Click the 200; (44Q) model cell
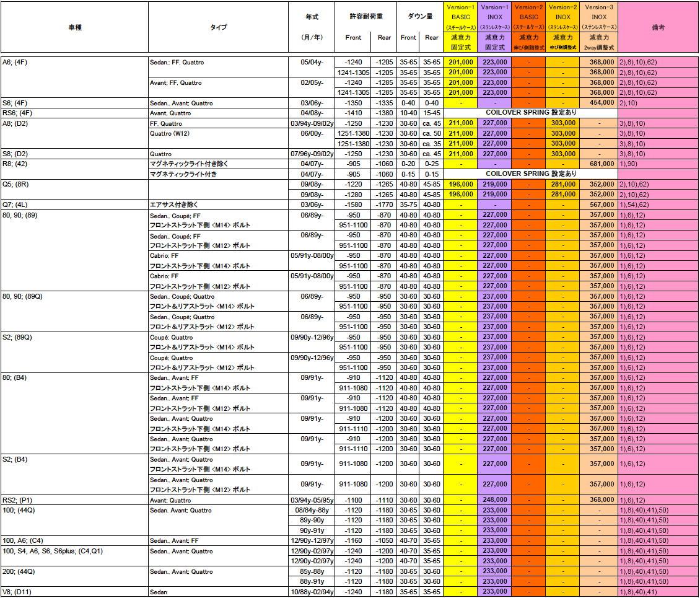Image resolution: width=700 pixels, height=598 pixels. 74,576
